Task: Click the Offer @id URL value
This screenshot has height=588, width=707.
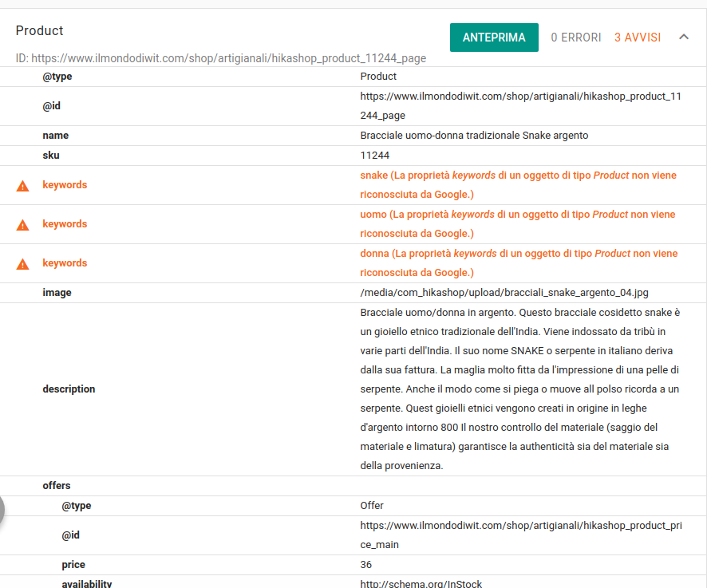Action: 519,535
